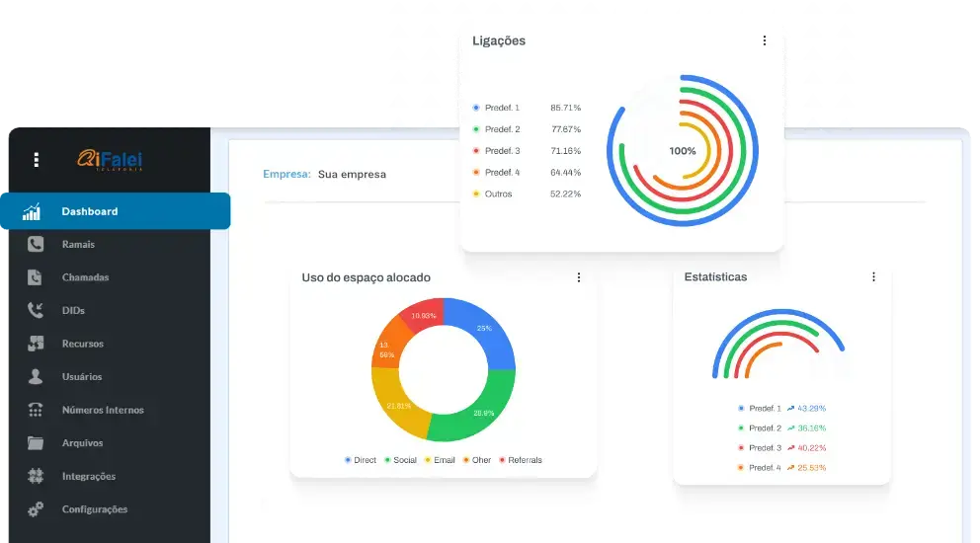Toggle Predef. 2 legend in Ligações
The width and height of the screenshot is (980, 543).
pyautogui.click(x=496, y=129)
